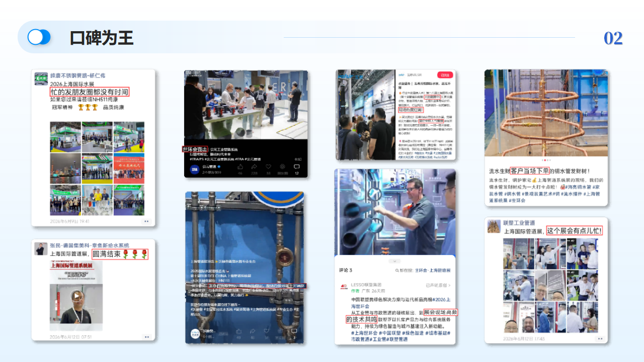Tap the 朋友圈 moments icon on 公元管道 video
644x362 pixels.
(x=282, y=166)
